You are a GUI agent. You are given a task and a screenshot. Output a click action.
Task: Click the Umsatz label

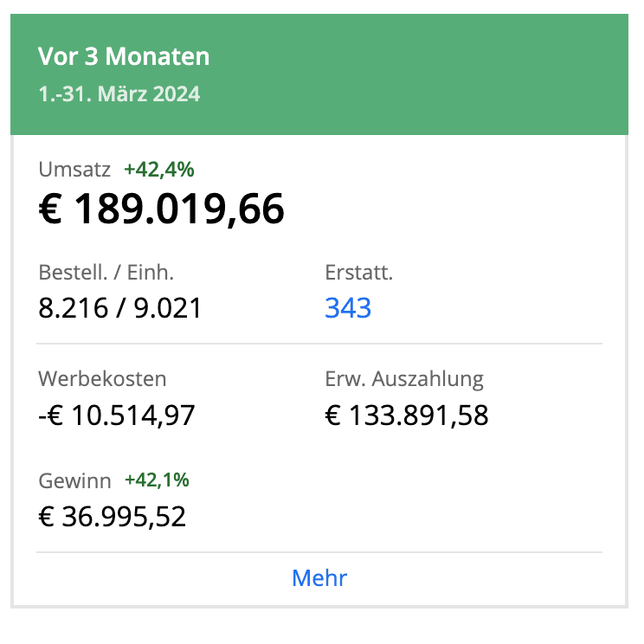74,170
